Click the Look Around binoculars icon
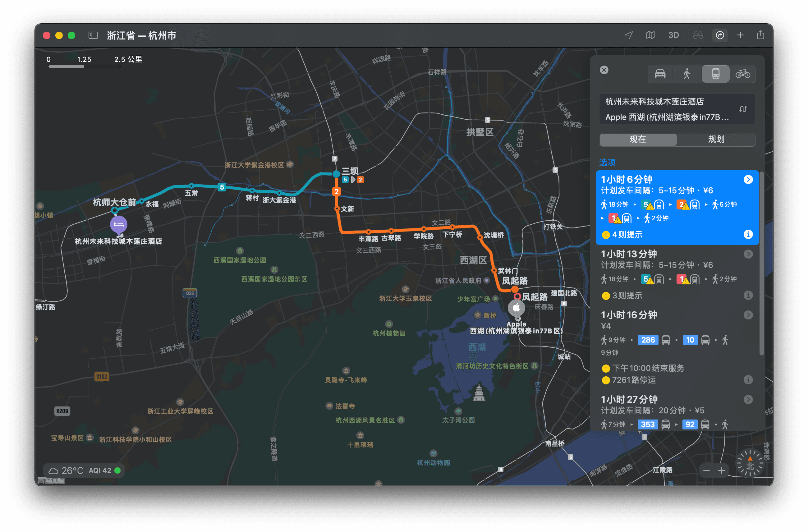 click(x=698, y=35)
